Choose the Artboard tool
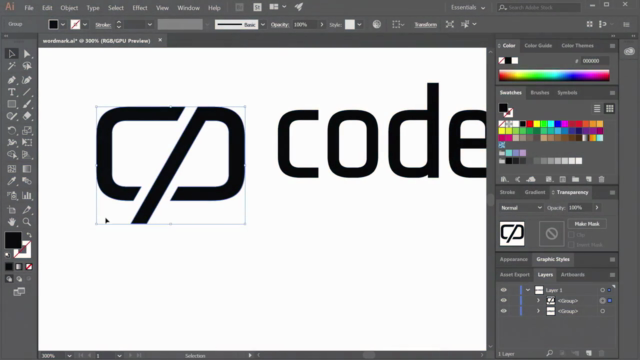The height and width of the screenshot is (360, 640). click(11, 210)
